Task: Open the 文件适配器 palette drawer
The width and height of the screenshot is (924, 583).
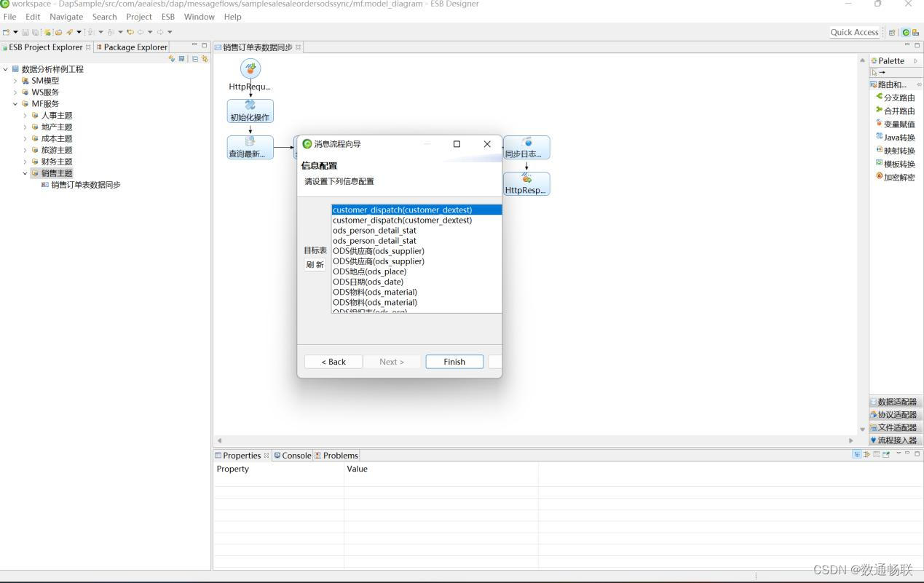Action: click(x=896, y=427)
